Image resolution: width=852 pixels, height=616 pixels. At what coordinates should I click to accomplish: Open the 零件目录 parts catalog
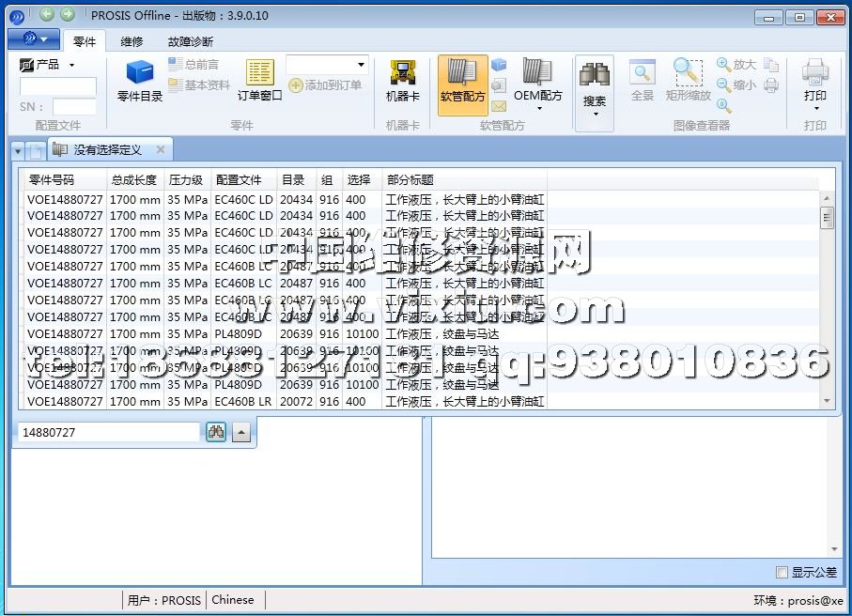[x=140, y=81]
